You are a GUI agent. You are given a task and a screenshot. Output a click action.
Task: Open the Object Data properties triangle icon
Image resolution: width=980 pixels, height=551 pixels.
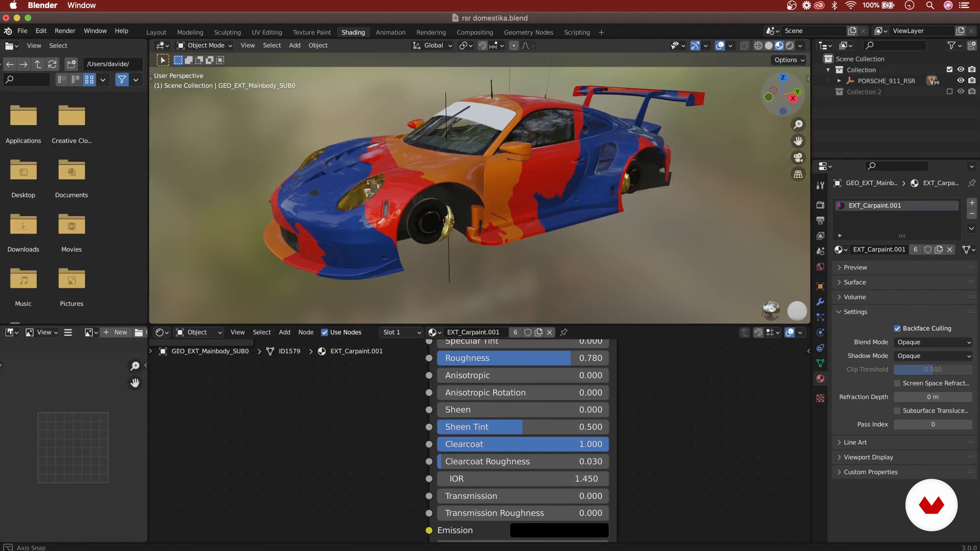coord(820,363)
